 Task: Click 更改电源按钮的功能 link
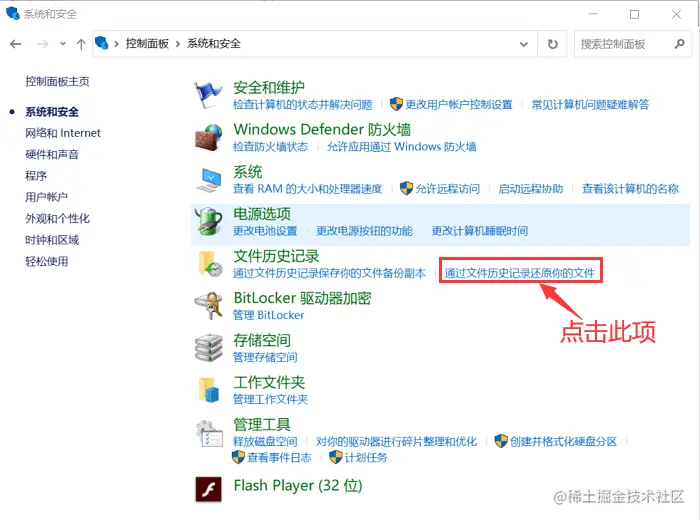(x=365, y=231)
